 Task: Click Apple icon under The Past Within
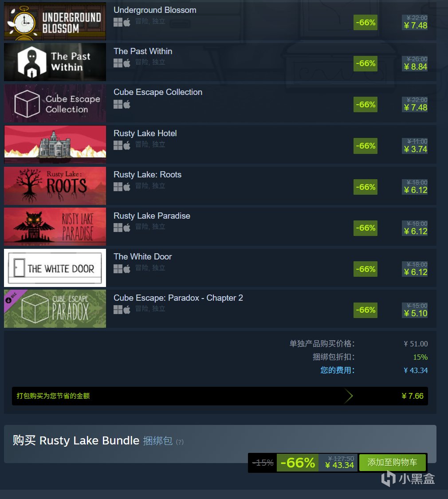click(127, 63)
